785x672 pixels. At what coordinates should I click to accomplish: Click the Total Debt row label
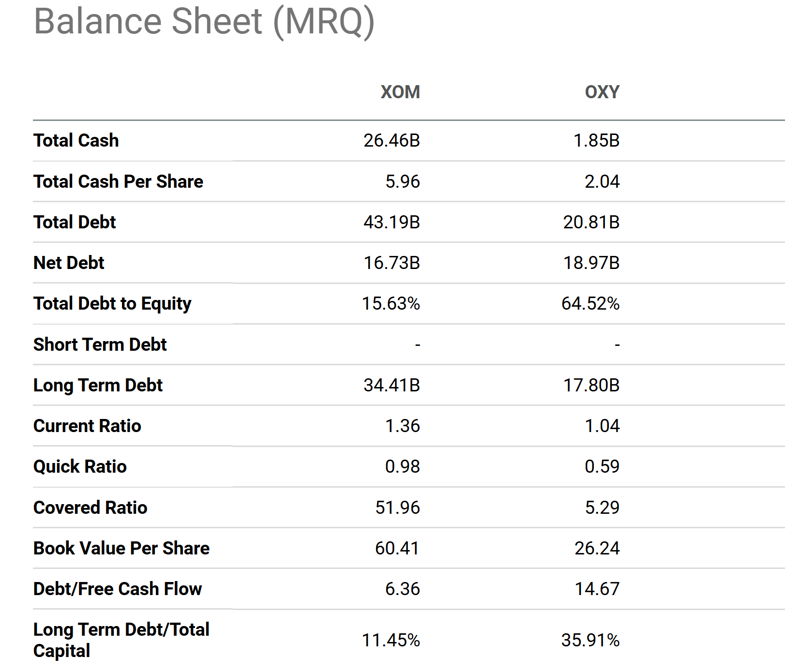coord(75,222)
